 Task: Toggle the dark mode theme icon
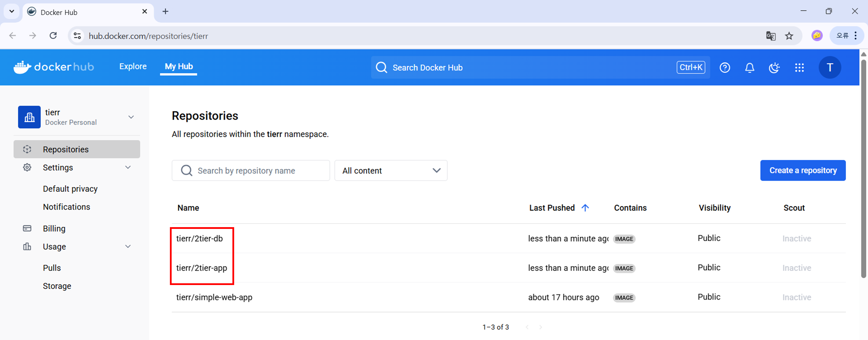pos(774,68)
